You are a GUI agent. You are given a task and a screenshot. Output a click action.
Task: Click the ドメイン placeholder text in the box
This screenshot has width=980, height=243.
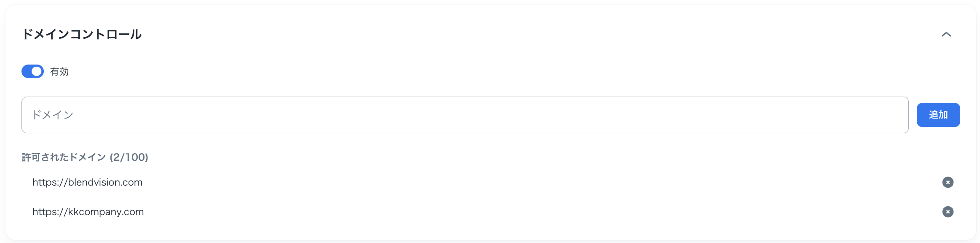tap(53, 115)
